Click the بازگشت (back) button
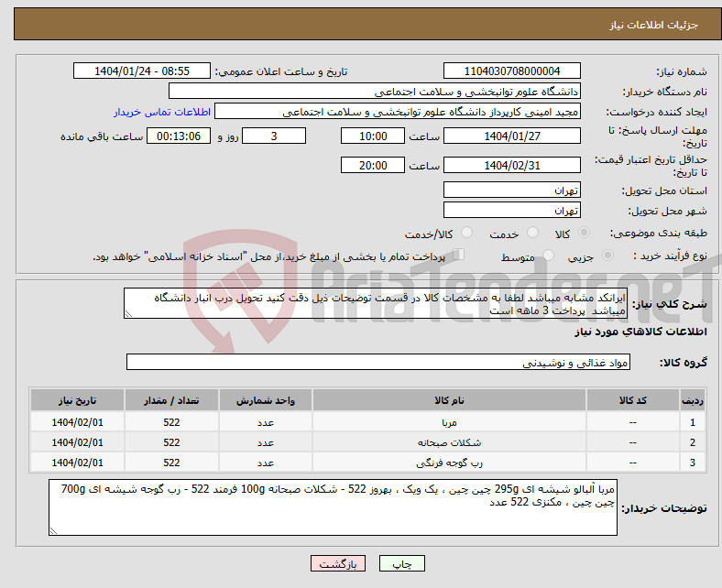This screenshot has width=722, height=588. coord(337,563)
